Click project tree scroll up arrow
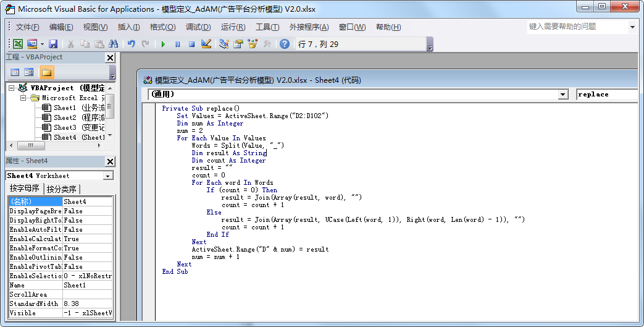The height and width of the screenshot is (327, 644). click(x=110, y=88)
